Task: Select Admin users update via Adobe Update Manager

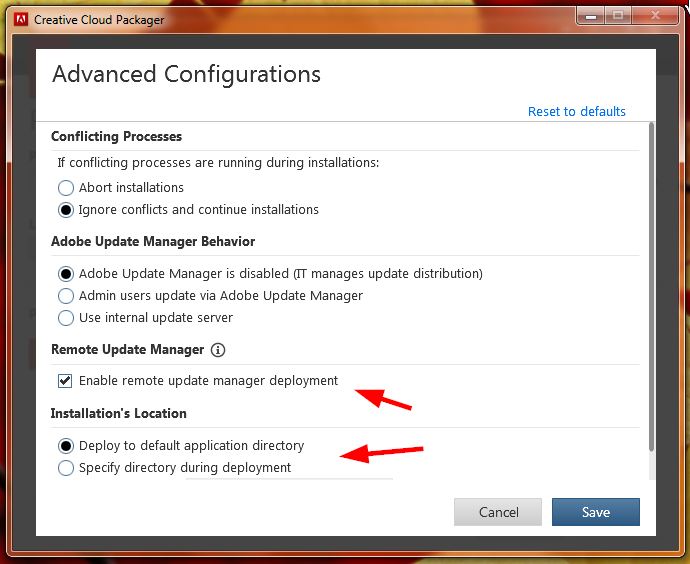Action: tap(66, 296)
